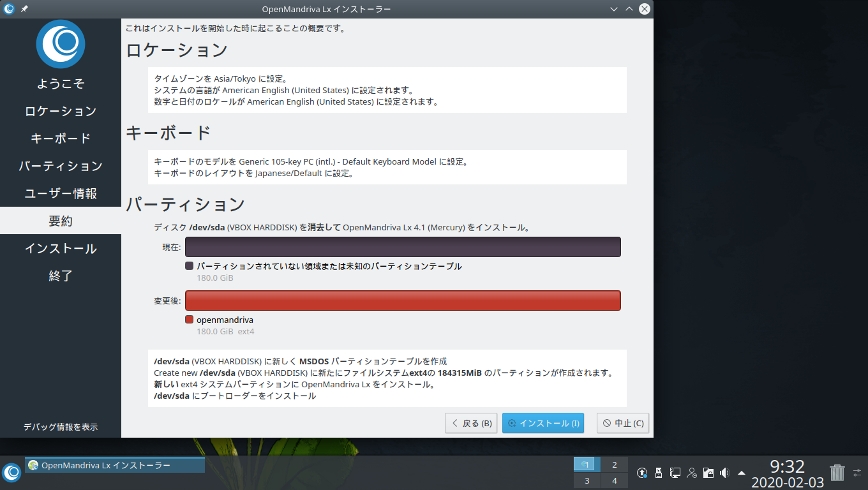Switch to virtual desktop 3
The height and width of the screenshot is (490, 868).
(x=587, y=480)
